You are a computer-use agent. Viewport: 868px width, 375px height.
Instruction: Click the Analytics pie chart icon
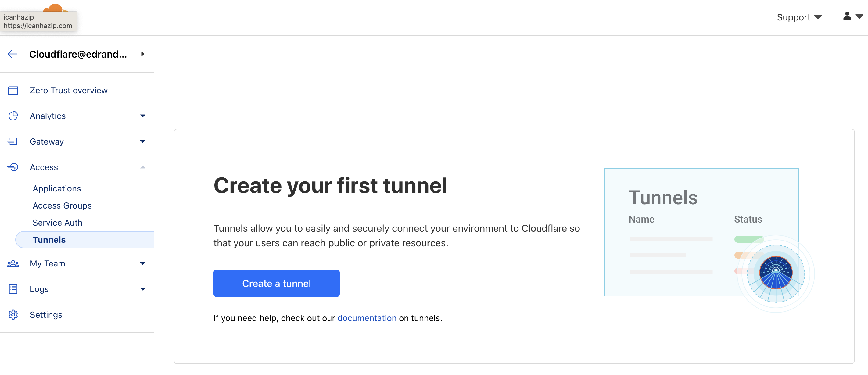(x=13, y=116)
